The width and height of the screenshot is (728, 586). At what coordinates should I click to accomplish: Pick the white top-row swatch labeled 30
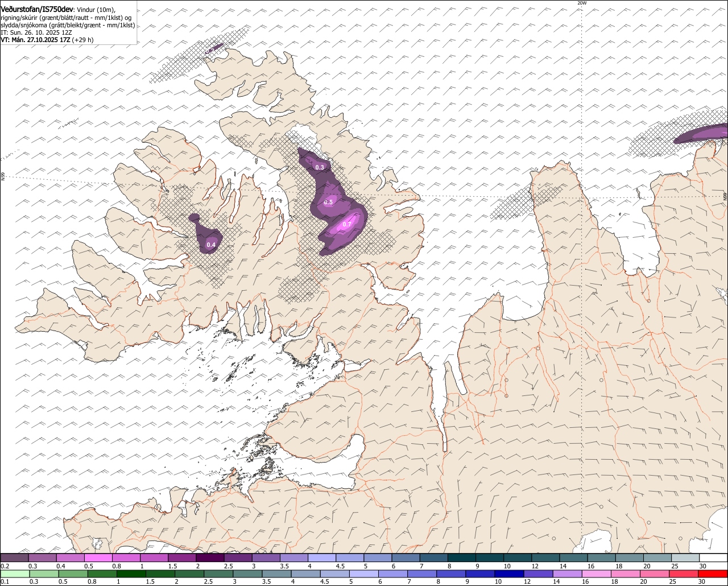coord(714,558)
